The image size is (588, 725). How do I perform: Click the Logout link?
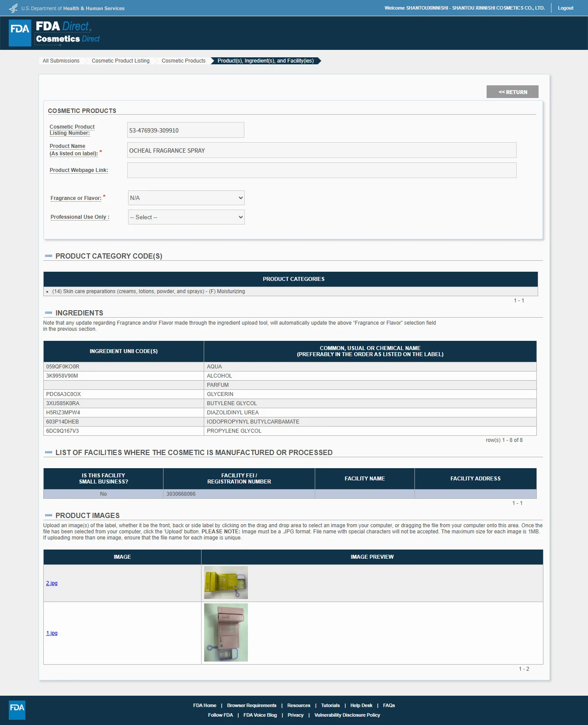coord(565,8)
